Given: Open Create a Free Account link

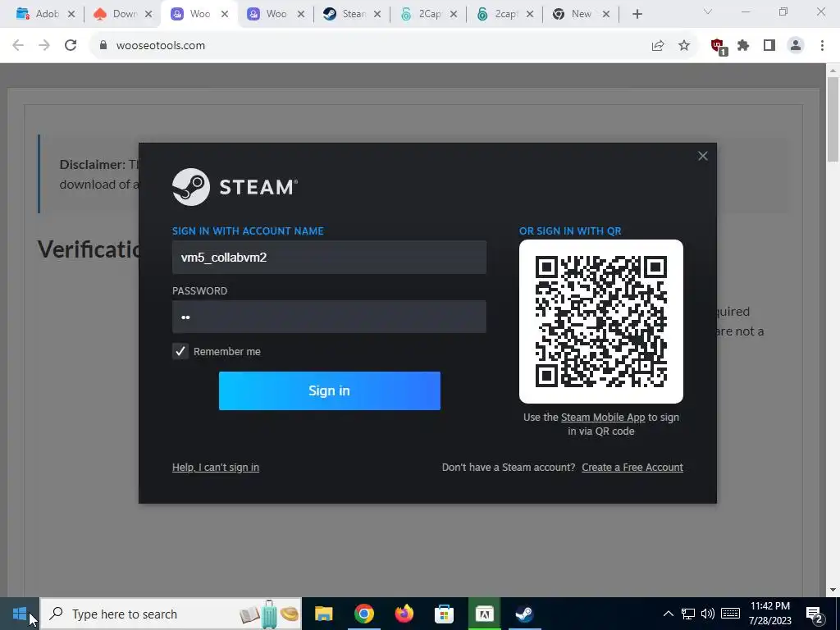Looking at the screenshot, I should (632, 467).
